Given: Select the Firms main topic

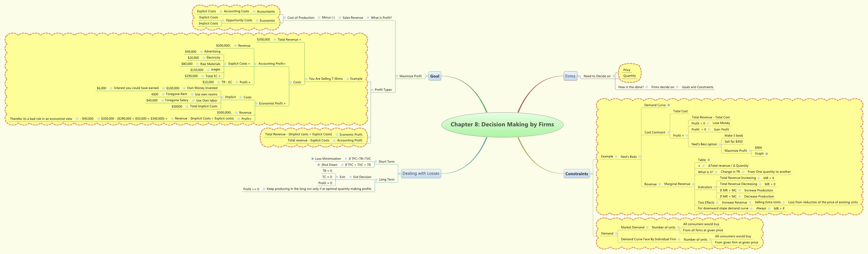Looking at the screenshot, I should pos(570,76).
